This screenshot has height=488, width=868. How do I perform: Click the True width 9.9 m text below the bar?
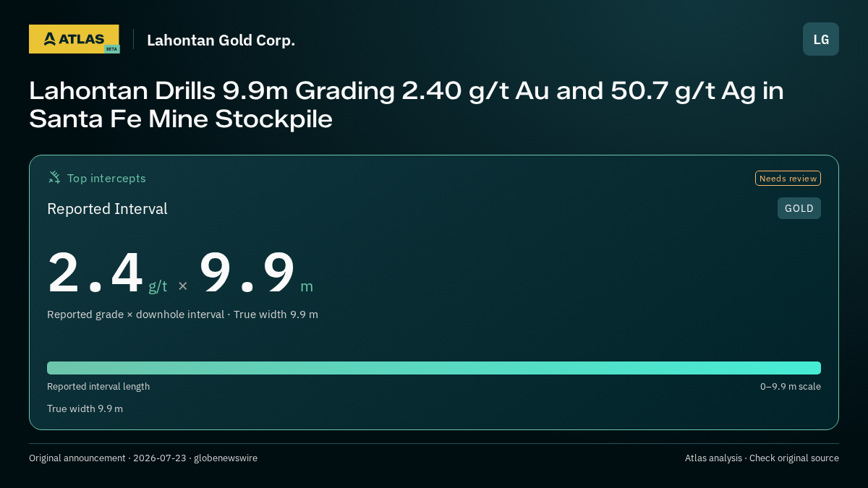coord(85,408)
